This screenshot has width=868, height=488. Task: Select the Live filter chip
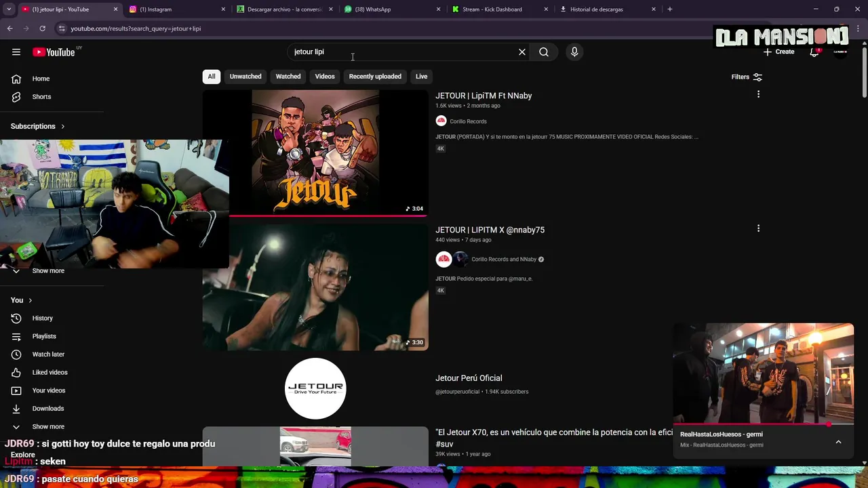tap(422, 77)
